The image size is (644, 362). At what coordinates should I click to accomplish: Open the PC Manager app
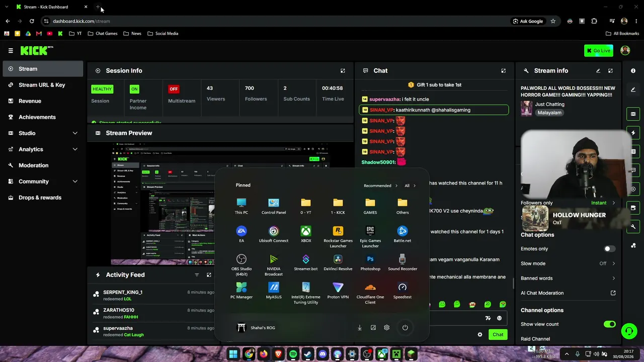pos(242,291)
